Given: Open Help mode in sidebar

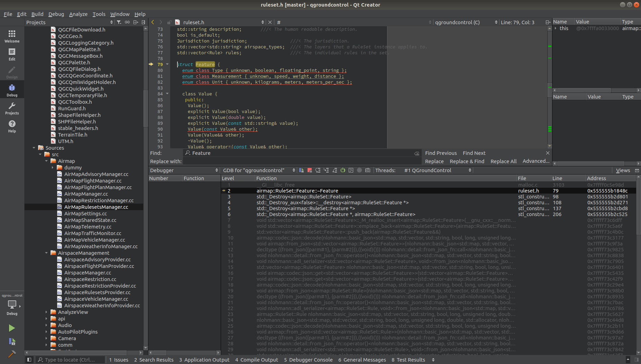Looking at the screenshot, I should (12, 126).
